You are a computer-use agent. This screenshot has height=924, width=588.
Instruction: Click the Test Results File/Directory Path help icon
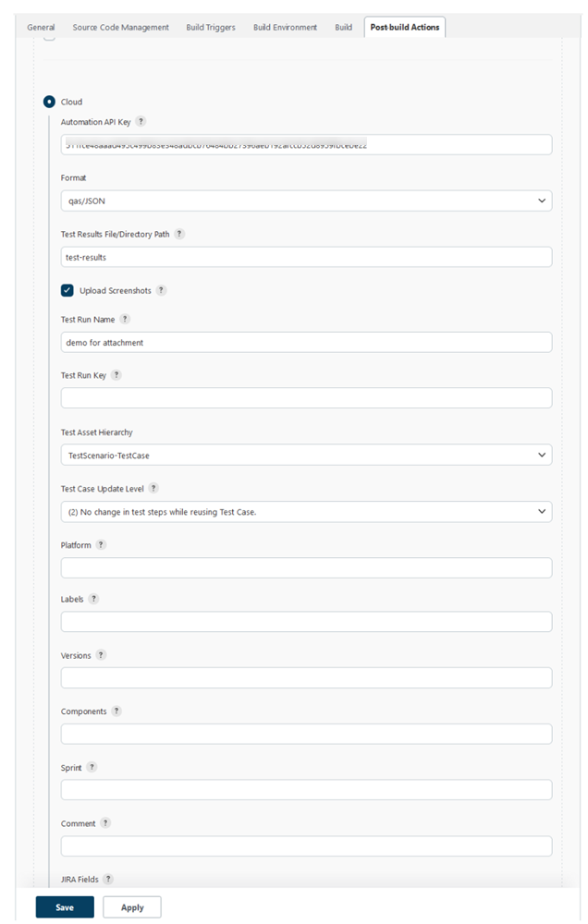point(180,234)
